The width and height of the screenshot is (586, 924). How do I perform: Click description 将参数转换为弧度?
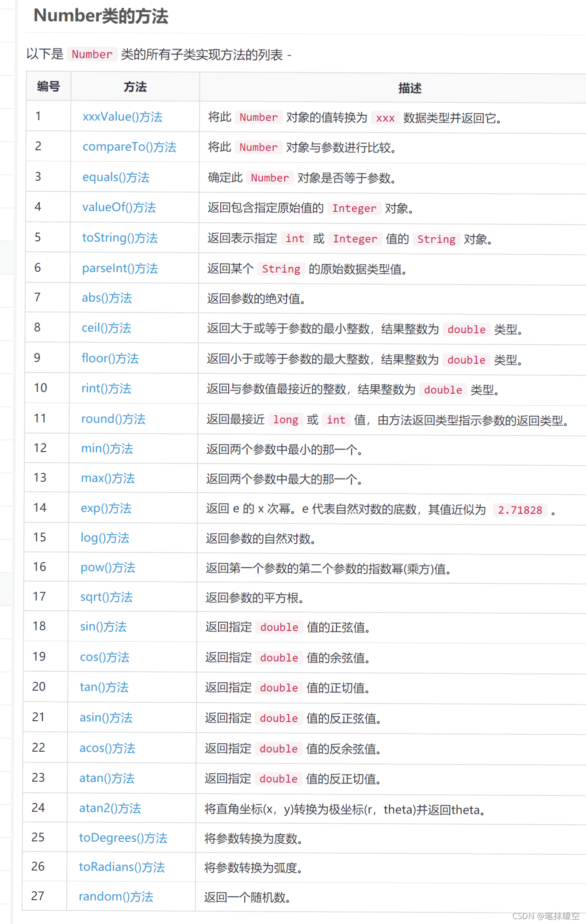click(x=253, y=868)
